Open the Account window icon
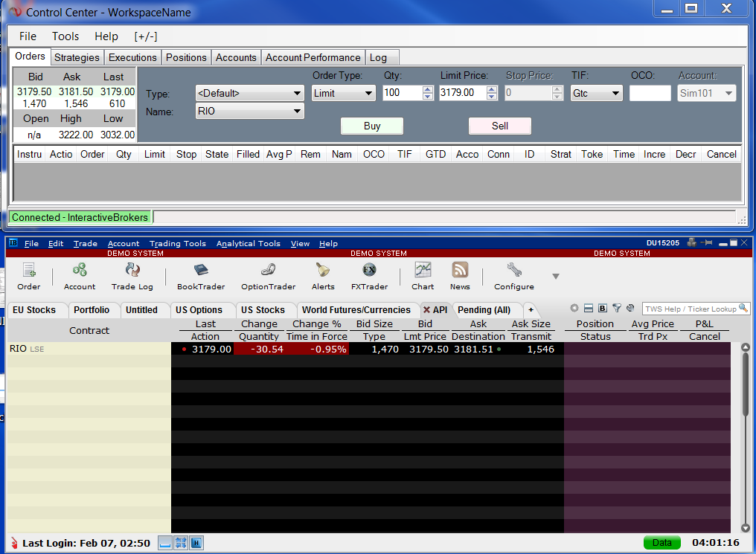 [80, 276]
